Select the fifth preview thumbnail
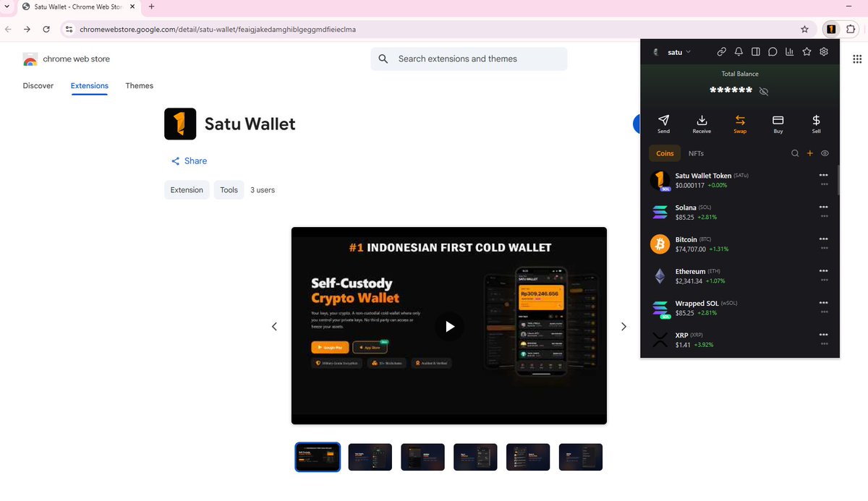The width and height of the screenshot is (868, 501). click(x=528, y=457)
